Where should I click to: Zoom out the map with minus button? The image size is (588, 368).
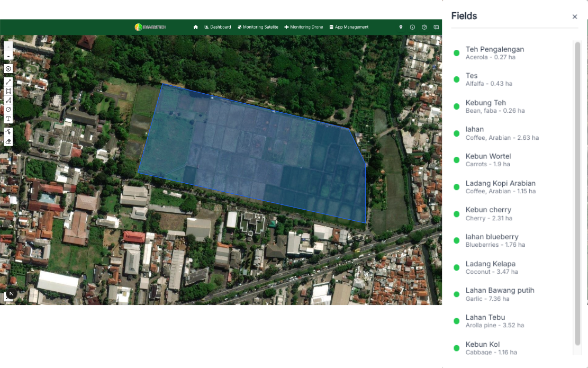tap(8, 56)
